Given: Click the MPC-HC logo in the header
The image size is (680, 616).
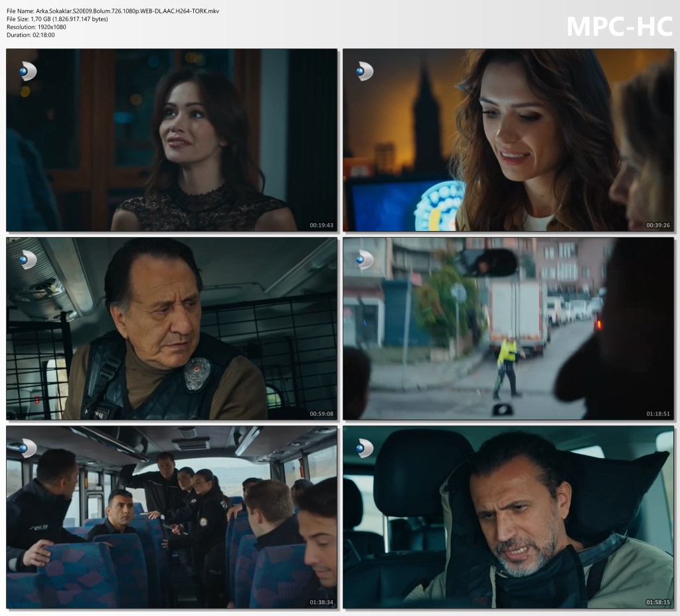Looking at the screenshot, I should tap(619, 26).
